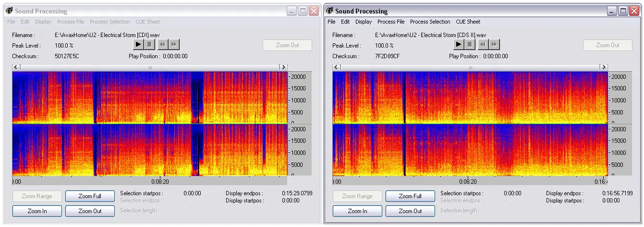Click top Zoom Out button in left window

pos(287,45)
